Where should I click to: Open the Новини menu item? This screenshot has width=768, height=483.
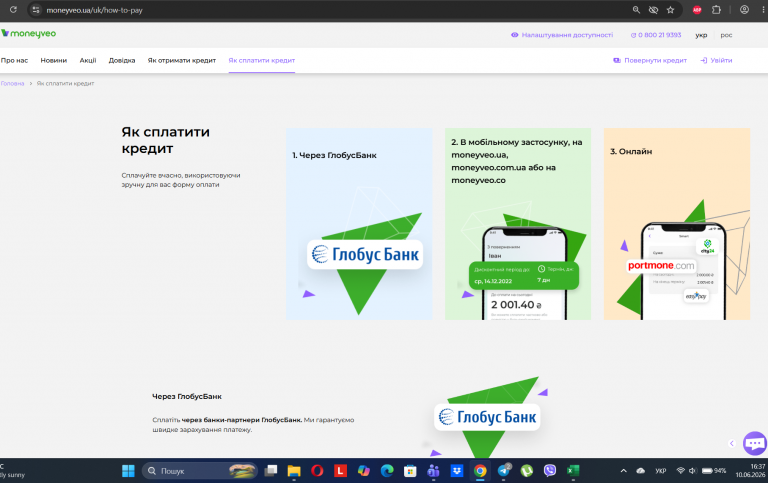[x=53, y=60]
